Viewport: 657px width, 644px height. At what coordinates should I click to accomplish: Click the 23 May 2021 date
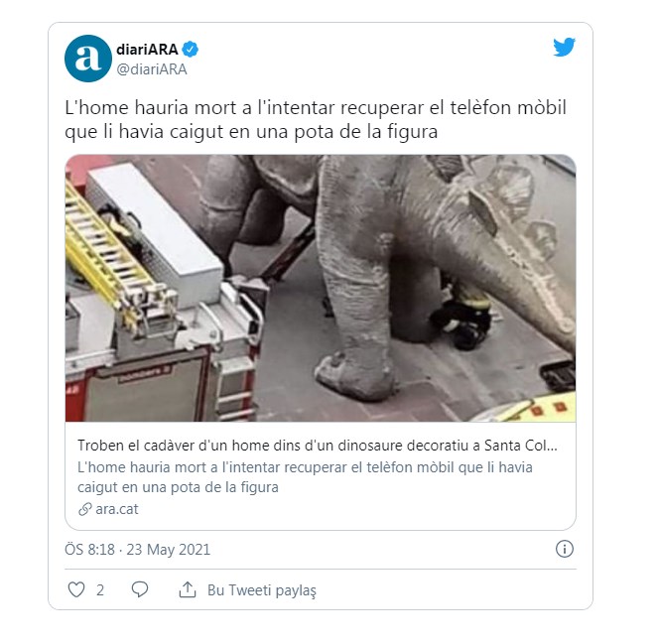[168, 550]
